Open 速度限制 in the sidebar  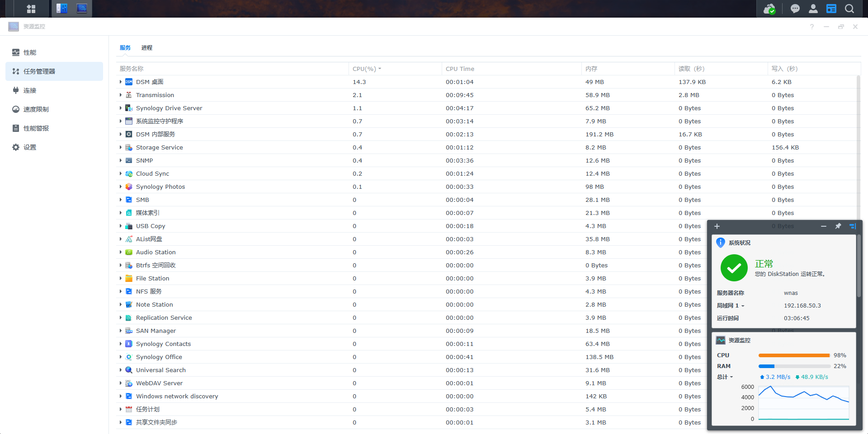click(36, 109)
